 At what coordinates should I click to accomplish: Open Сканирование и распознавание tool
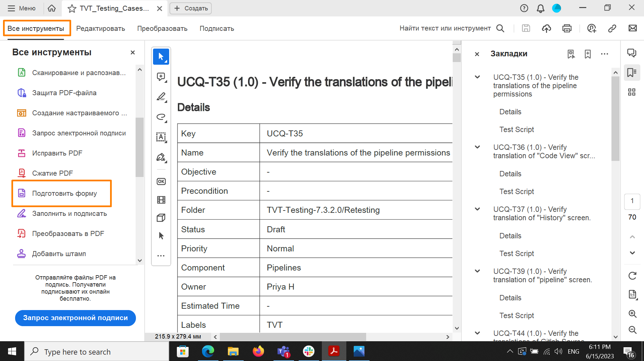tap(71, 73)
